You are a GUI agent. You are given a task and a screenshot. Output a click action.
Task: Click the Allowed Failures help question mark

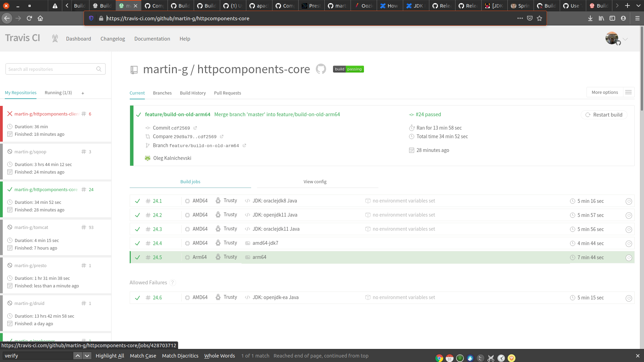click(173, 283)
